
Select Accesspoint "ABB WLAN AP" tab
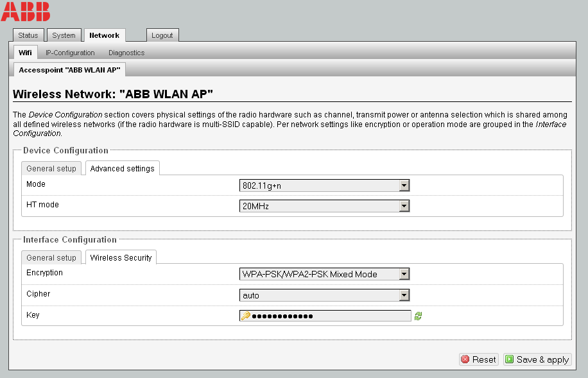tap(69, 70)
